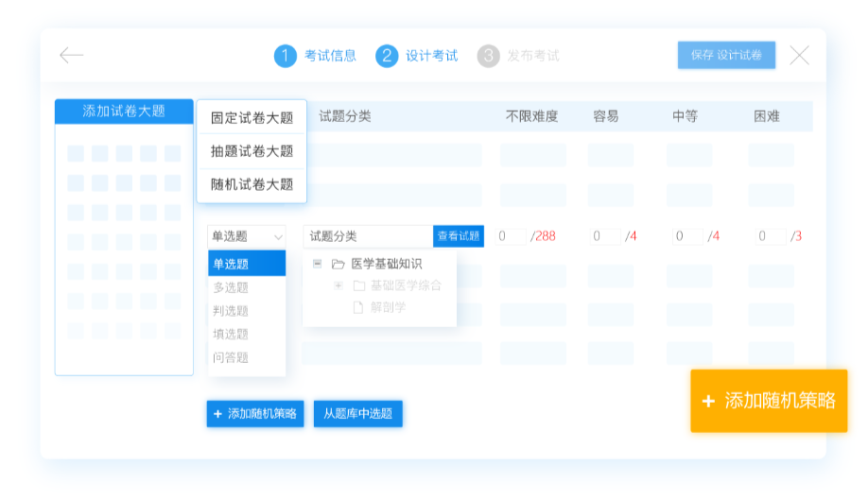
Task: Expand the 基础医学综合 folder node
Action: click(x=339, y=285)
